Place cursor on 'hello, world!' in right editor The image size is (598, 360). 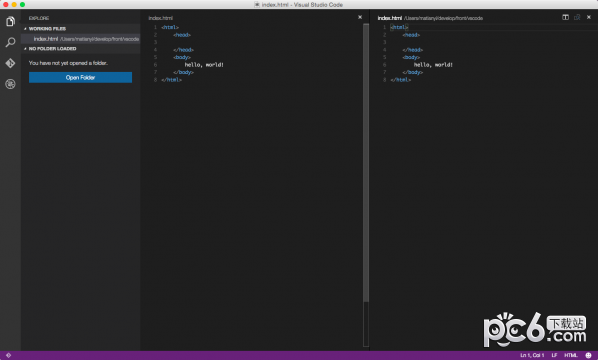click(433, 65)
